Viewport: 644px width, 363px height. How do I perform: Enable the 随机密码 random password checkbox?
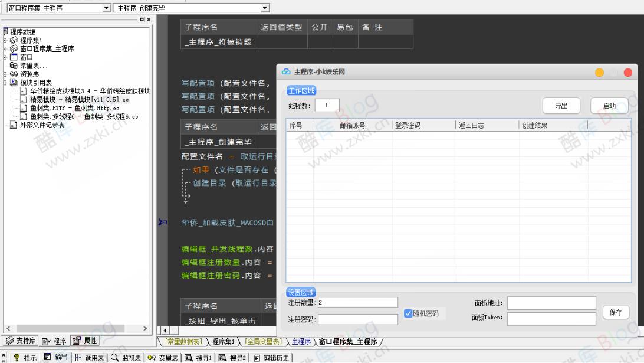click(x=409, y=313)
